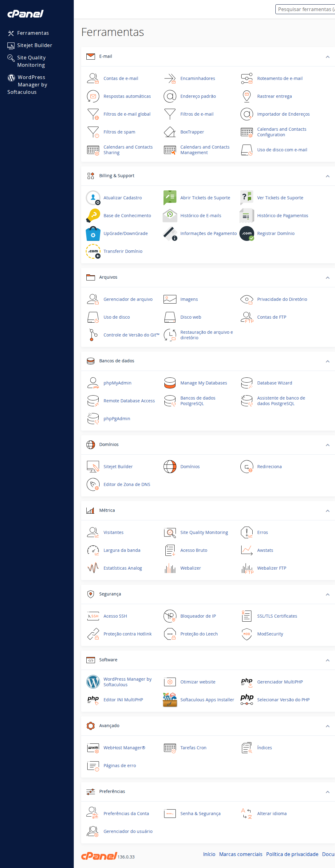Collapse the Métrica section
Image resolution: width=335 pixels, height=868 pixels.
[327, 511]
